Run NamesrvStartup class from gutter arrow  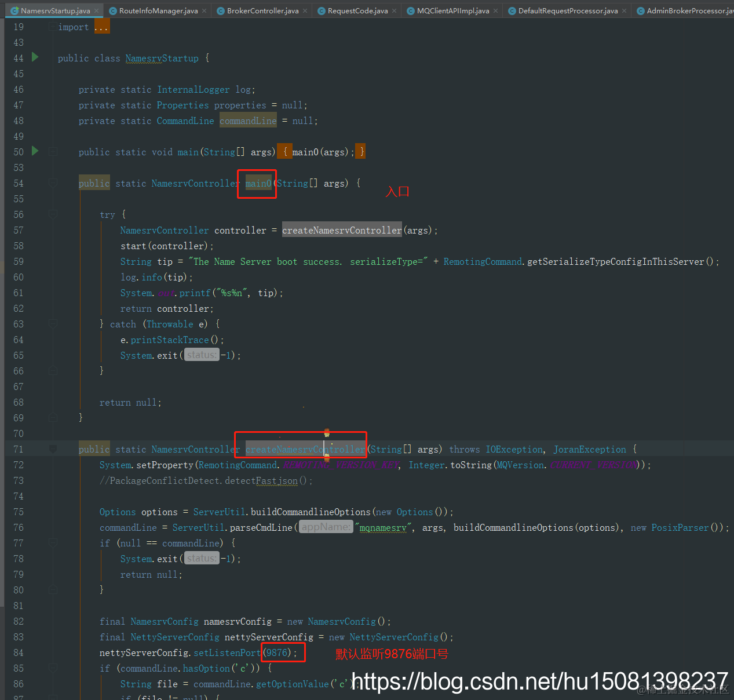pos(35,57)
